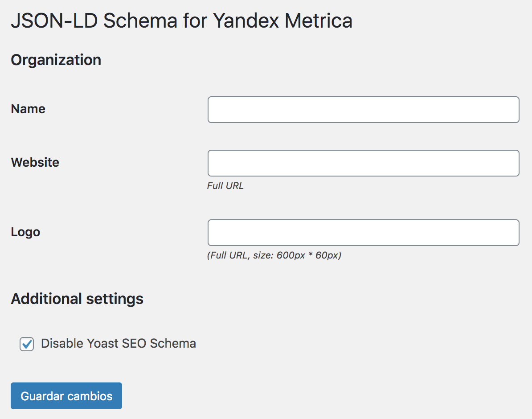Toggle the Disable Yoast SEO Schema checkbox
The image size is (532, 419).
26,344
